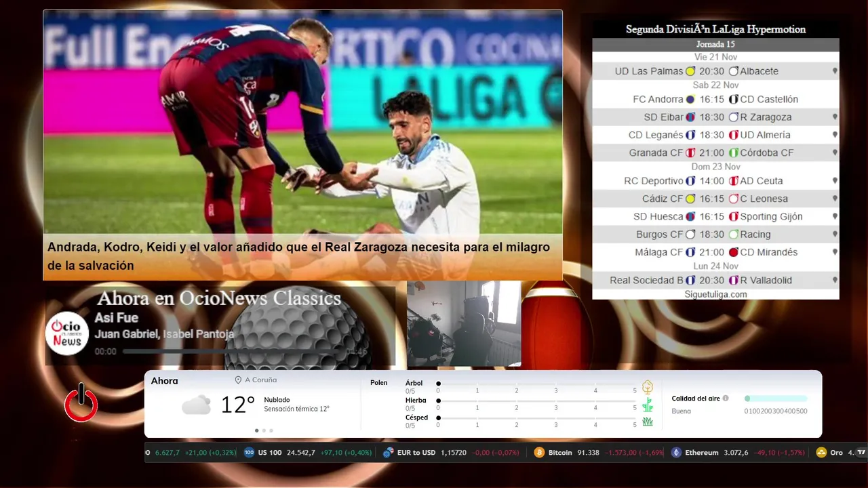Image resolution: width=868 pixels, height=488 pixels.
Task: Click the webcam feed thumbnail
Action: [464, 324]
